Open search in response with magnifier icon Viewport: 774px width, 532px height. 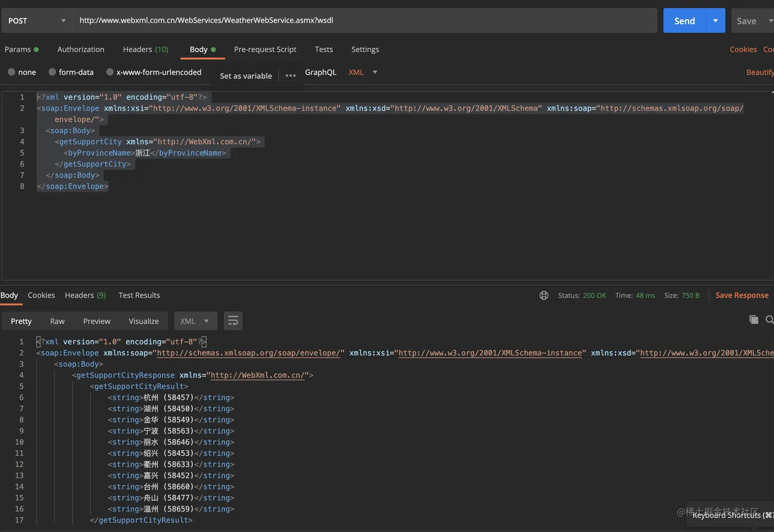769,320
